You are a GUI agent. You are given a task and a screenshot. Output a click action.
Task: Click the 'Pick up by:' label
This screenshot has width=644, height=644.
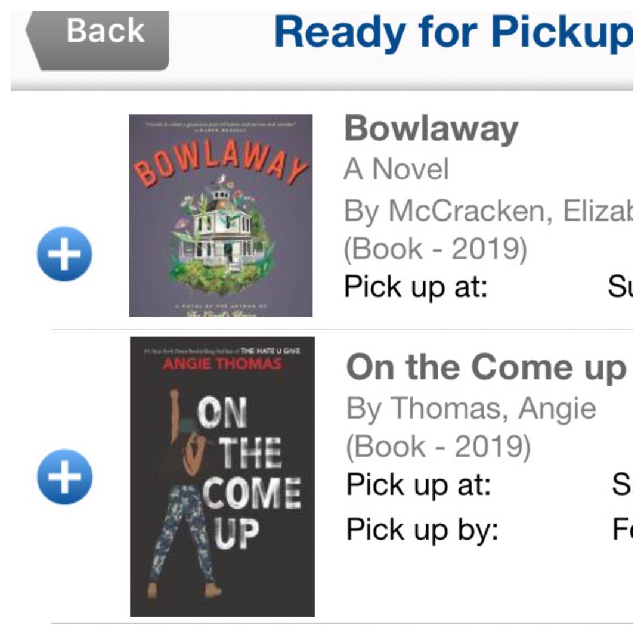pyautogui.click(x=422, y=528)
